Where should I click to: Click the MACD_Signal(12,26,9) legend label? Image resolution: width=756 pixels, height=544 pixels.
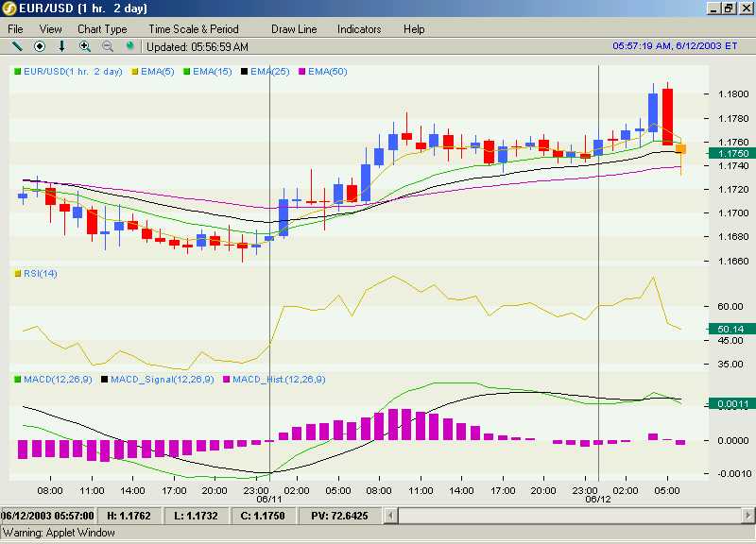click(x=163, y=380)
